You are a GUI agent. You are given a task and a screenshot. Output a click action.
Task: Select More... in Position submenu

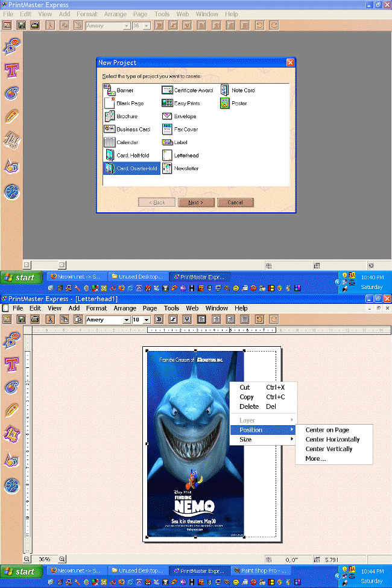click(334, 458)
